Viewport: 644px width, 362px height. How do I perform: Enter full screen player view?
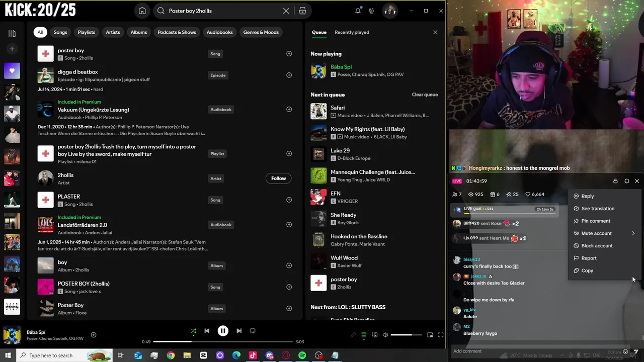441,335
